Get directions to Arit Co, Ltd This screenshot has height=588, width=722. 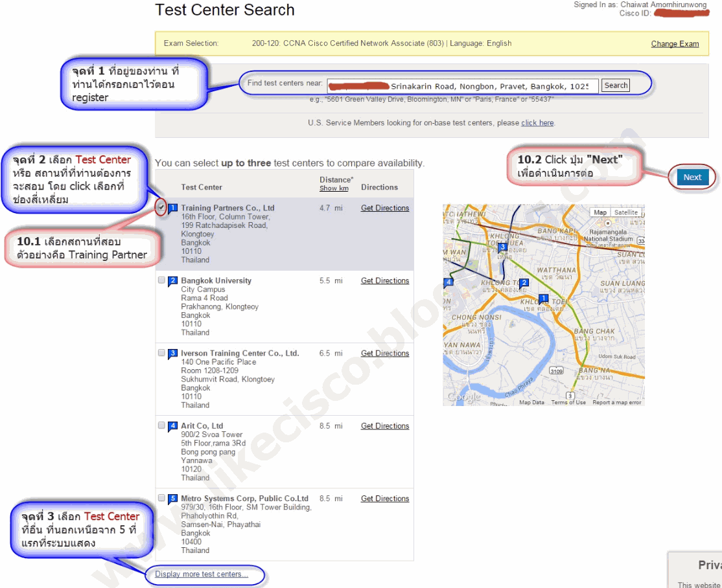point(385,426)
